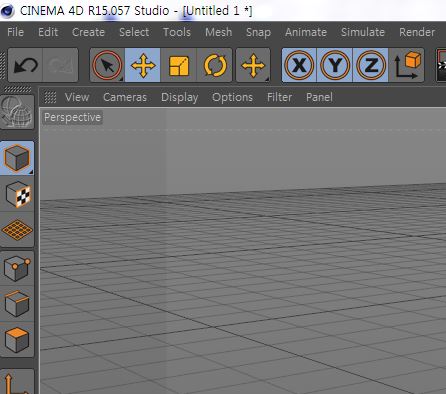Open the Mesh menu

[x=218, y=32]
